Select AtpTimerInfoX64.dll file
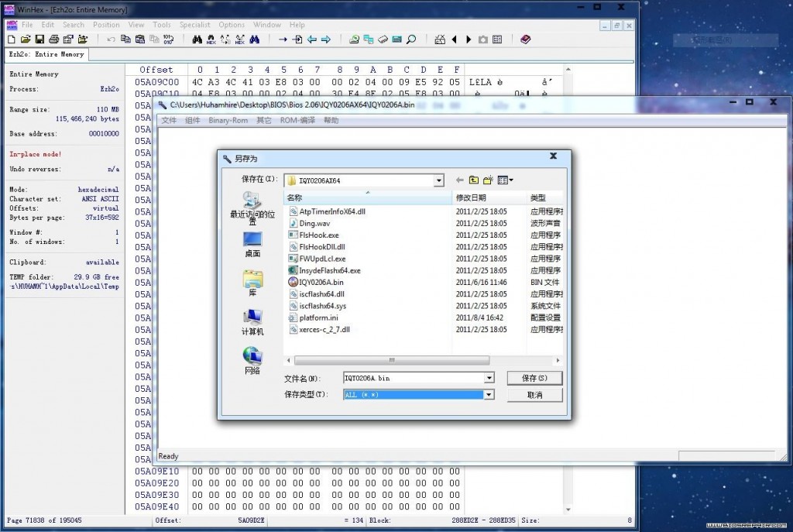The height and width of the screenshot is (532, 793). [327, 211]
